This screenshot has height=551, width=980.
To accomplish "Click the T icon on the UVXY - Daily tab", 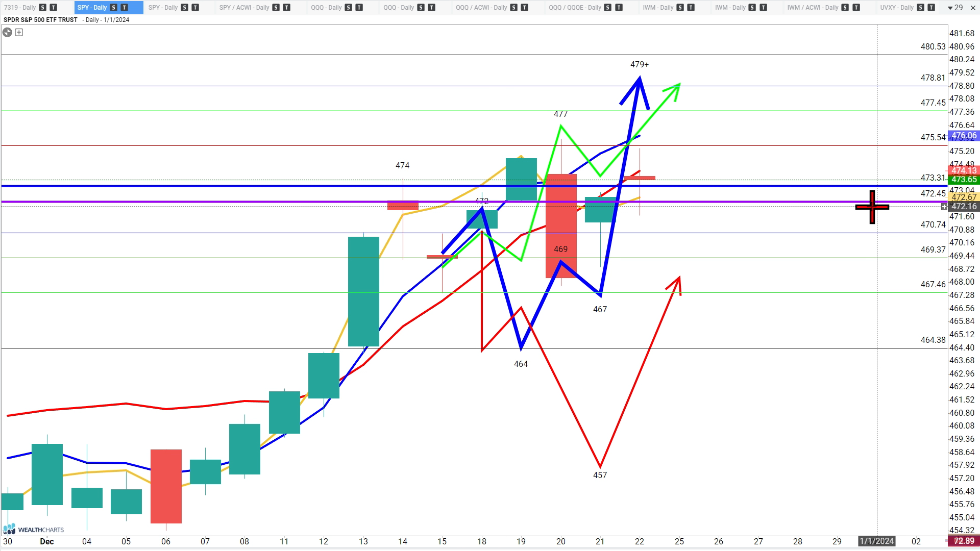I will 931,8.
